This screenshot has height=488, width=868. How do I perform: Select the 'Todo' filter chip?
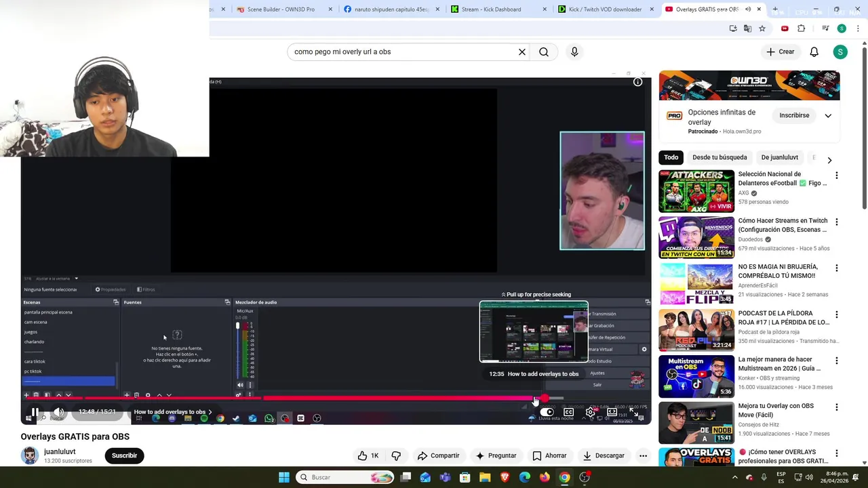point(671,157)
